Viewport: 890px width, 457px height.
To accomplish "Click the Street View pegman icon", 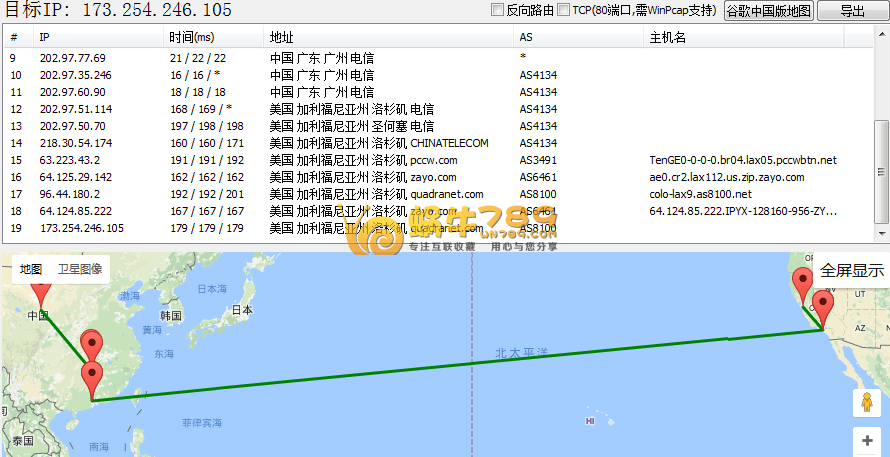I will (x=866, y=403).
